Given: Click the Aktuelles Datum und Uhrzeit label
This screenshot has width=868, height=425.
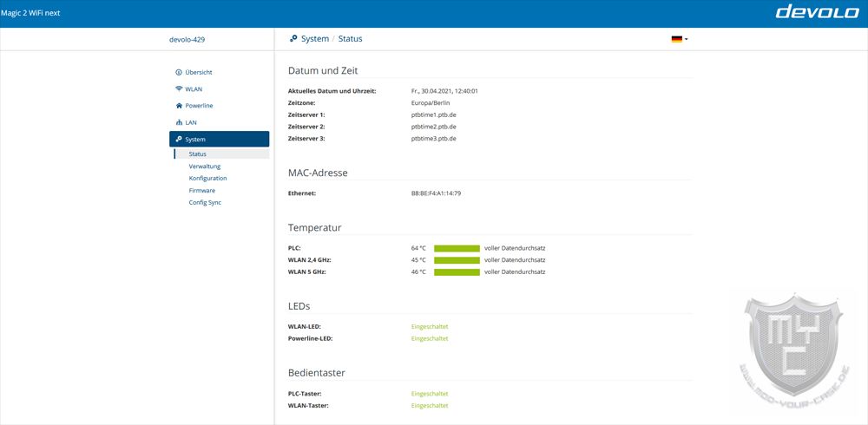Looking at the screenshot, I should (332, 91).
